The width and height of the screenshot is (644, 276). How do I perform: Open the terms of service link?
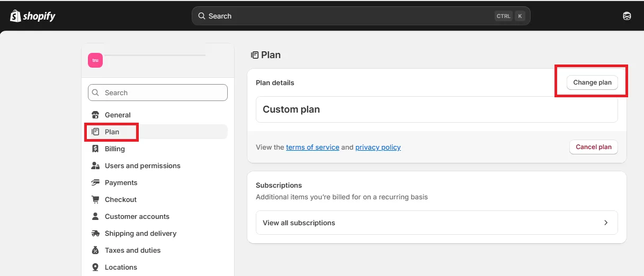[x=312, y=148]
